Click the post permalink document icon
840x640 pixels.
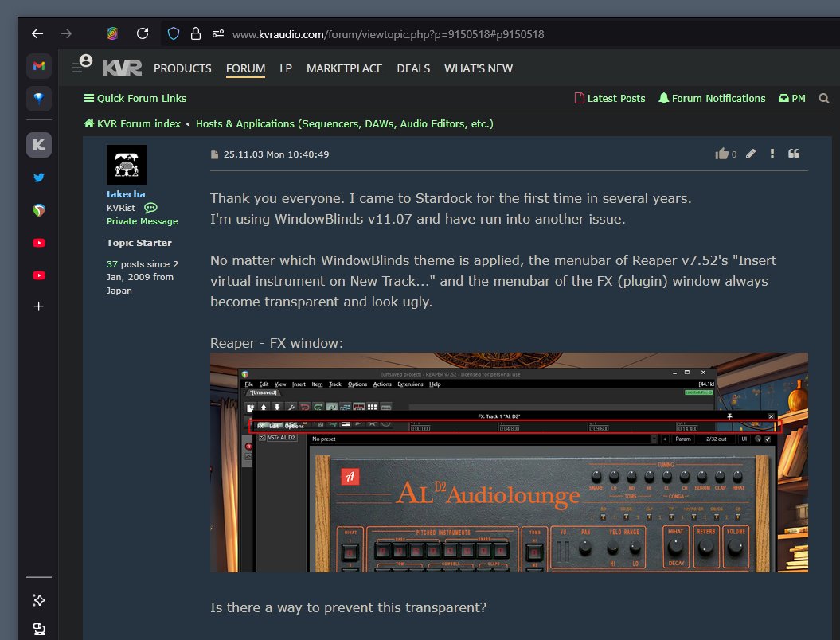pos(215,154)
